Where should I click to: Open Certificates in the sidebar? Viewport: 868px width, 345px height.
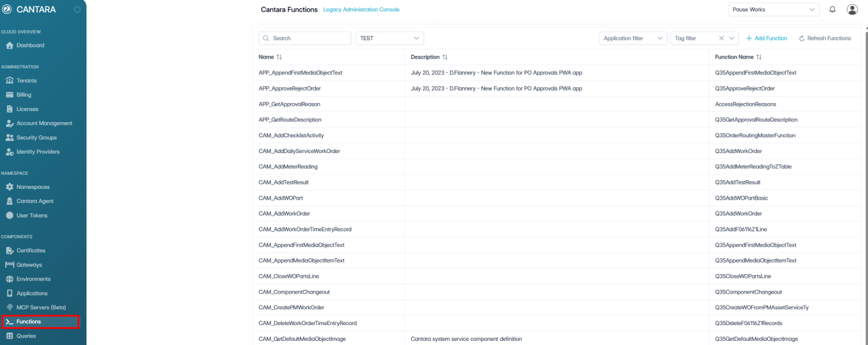[x=30, y=251]
